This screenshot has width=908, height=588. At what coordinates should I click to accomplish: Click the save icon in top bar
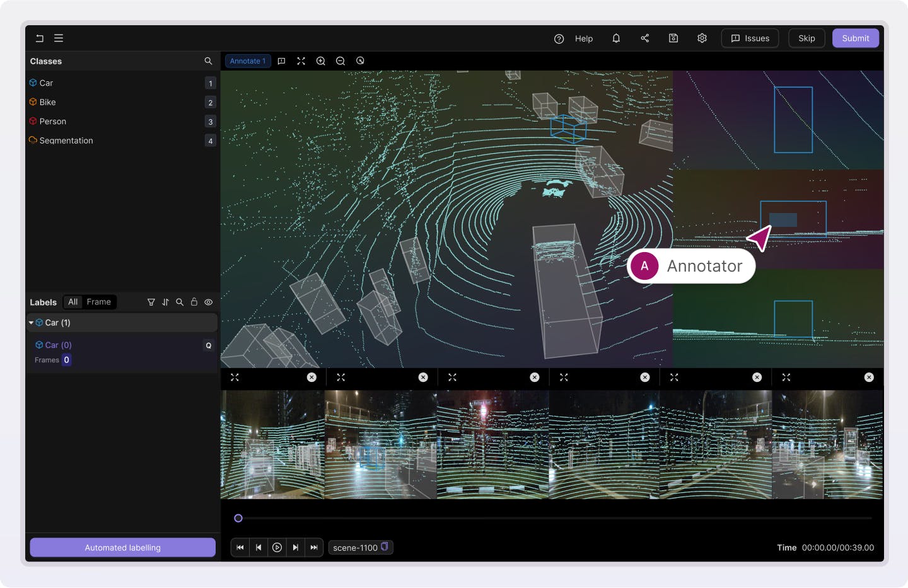click(673, 38)
